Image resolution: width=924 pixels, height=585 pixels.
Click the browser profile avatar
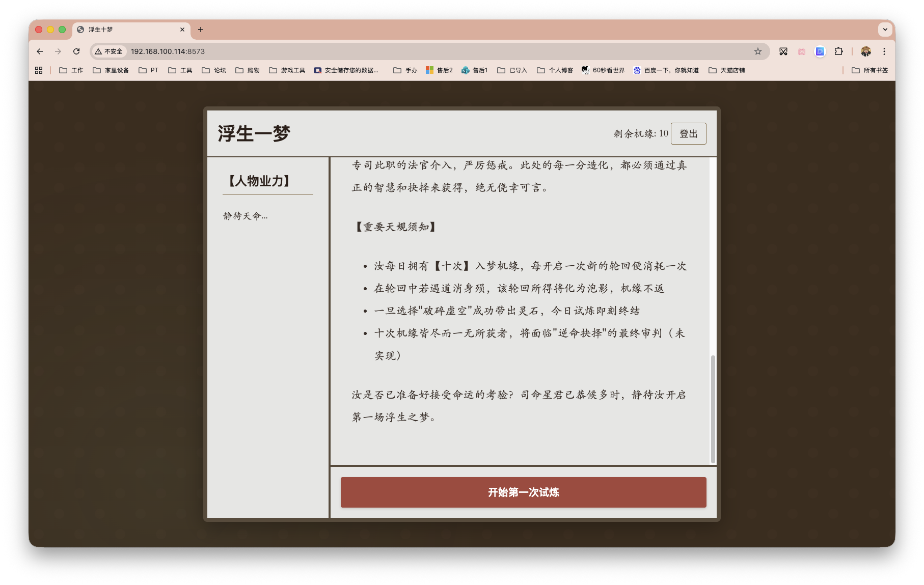[865, 51]
